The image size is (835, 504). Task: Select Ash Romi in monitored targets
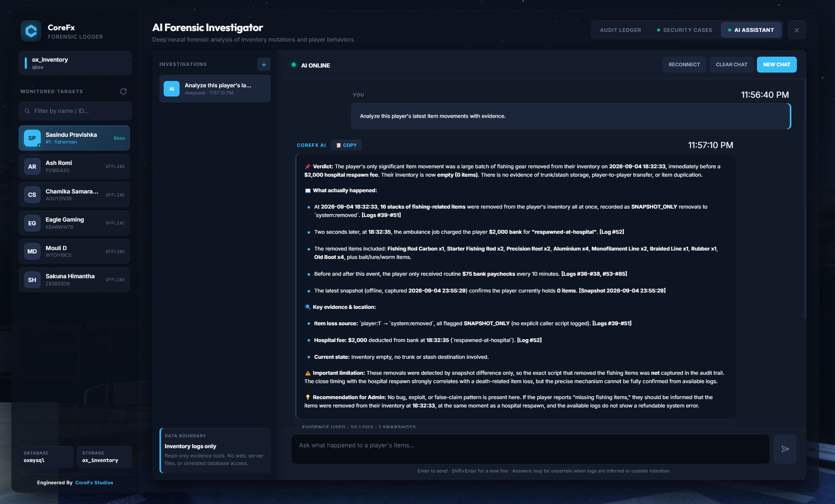74,167
